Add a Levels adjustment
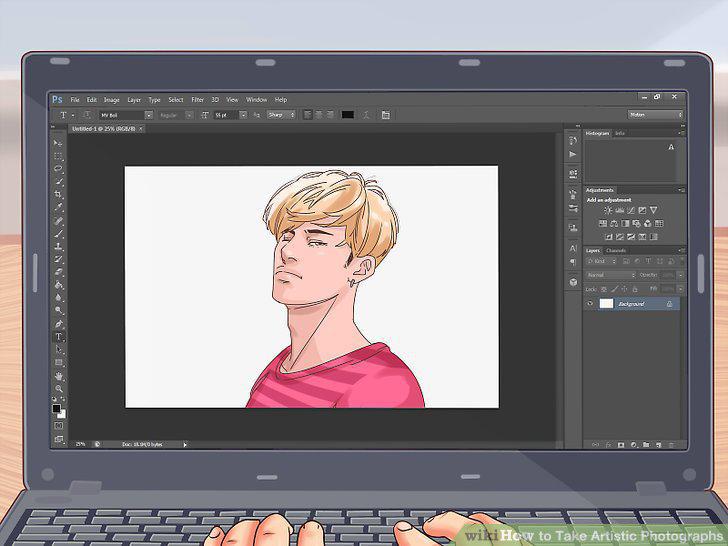Image resolution: width=728 pixels, height=546 pixels. 619,210
